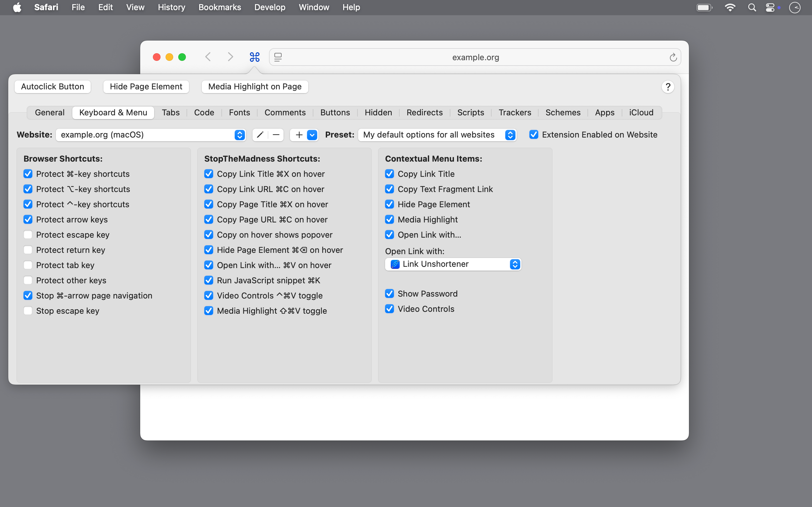The width and height of the screenshot is (812, 507).
Task: Click the minus remove website icon
Action: pyautogui.click(x=276, y=135)
